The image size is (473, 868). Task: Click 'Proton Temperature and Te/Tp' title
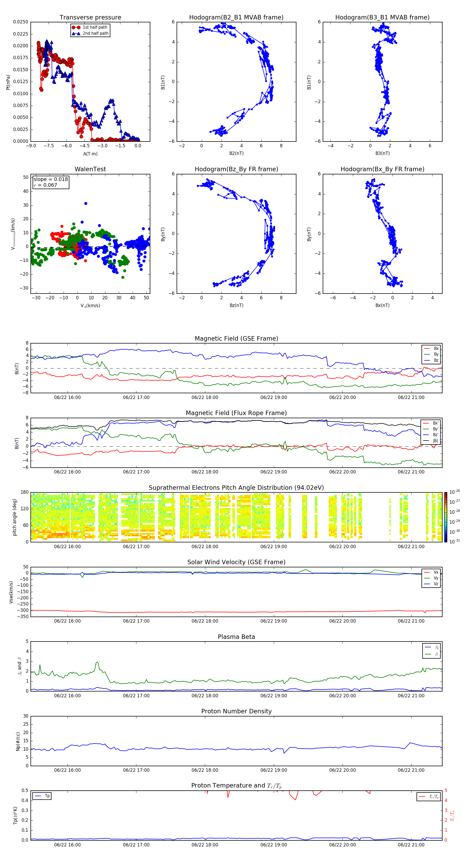tap(236, 786)
